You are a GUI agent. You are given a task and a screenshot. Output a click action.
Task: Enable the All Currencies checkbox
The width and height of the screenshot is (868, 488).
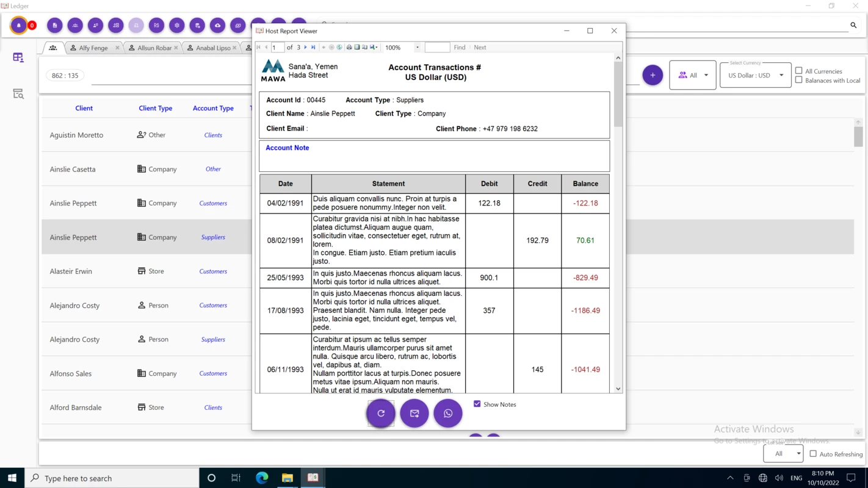click(798, 71)
